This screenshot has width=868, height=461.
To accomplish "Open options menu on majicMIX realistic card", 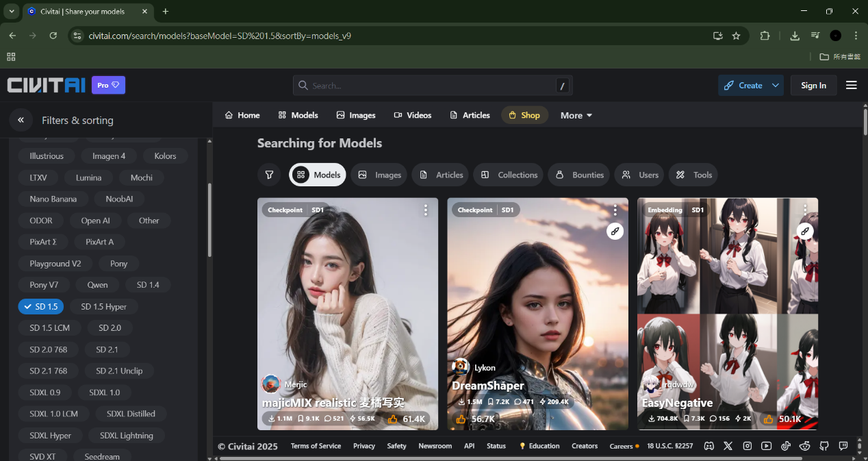I will (x=425, y=210).
